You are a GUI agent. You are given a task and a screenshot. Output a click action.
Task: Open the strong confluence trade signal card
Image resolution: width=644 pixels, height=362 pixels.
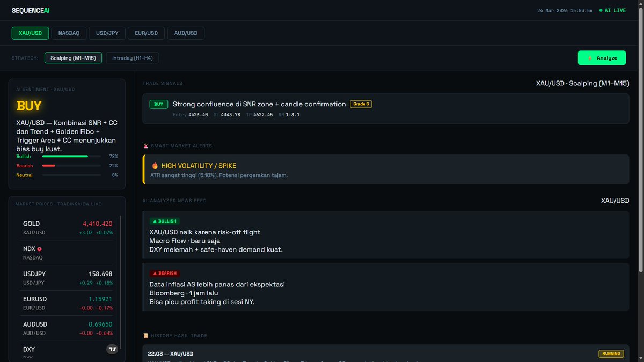pyautogui.click(x=386, y=109)
